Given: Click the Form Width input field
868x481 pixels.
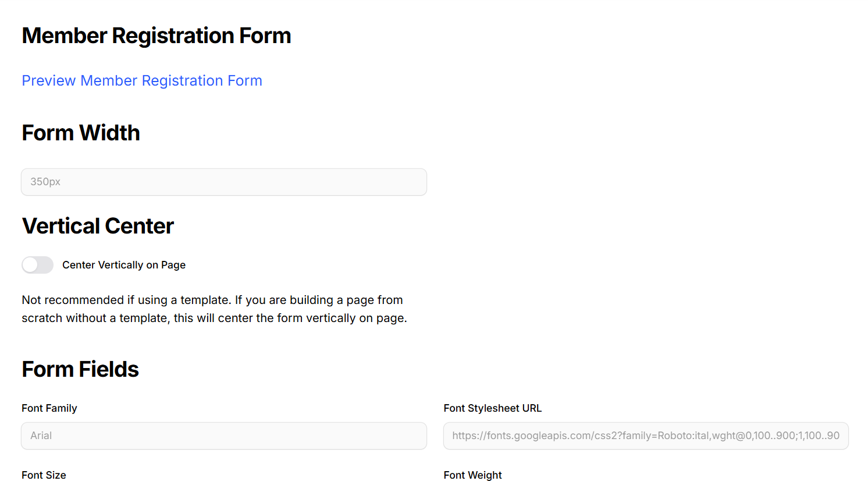Looking at the screenshot, I should click(x=224, y=182).
